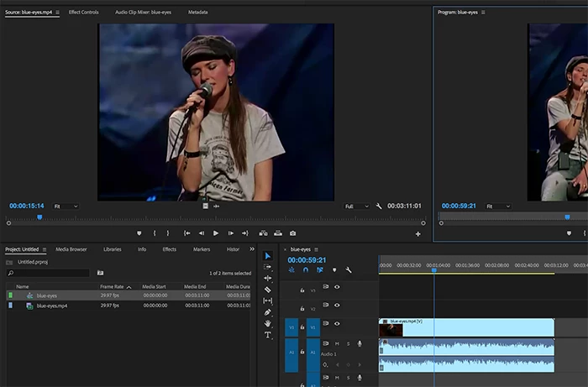Select the Type tool

click(x=268, y=335)
